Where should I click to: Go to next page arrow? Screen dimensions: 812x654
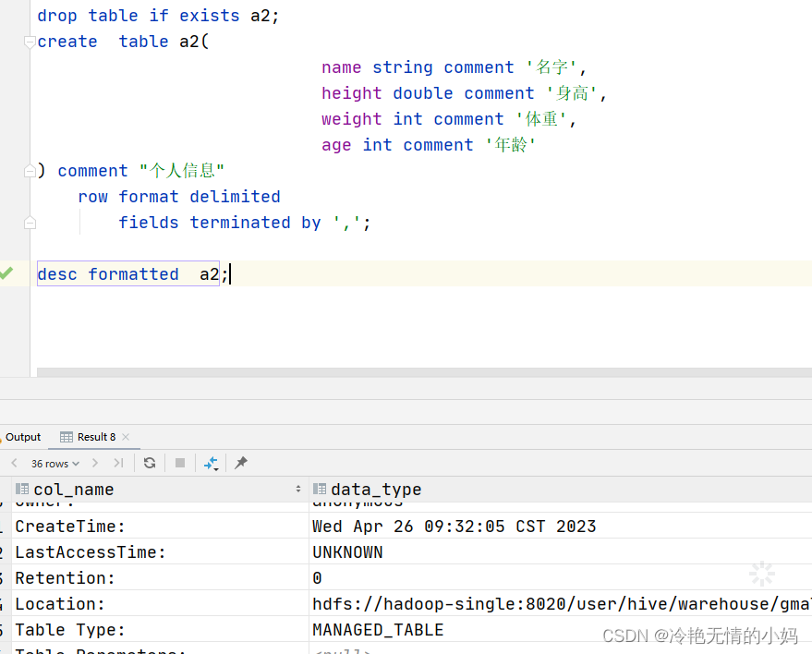(x=95, y=463)
